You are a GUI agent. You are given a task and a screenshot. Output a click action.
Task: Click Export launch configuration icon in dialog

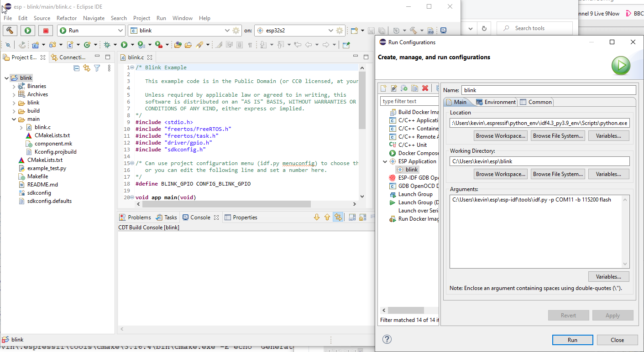tap(404, 88)
